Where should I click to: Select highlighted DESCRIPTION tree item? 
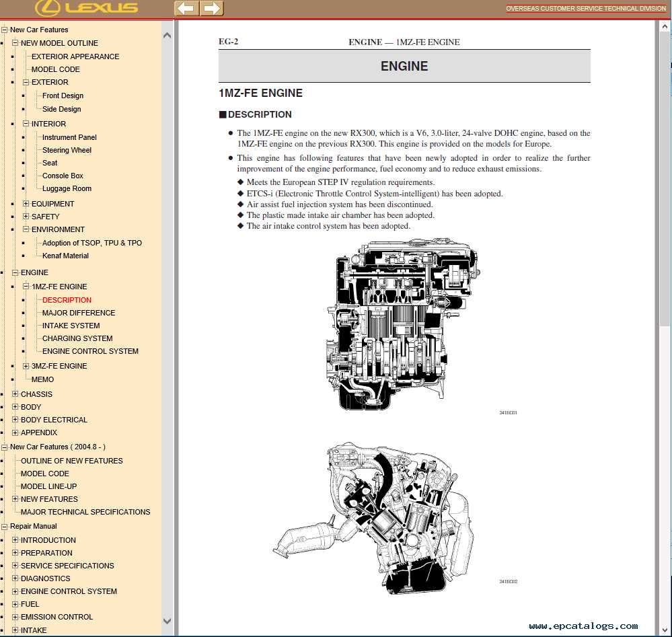click(67, 301)
